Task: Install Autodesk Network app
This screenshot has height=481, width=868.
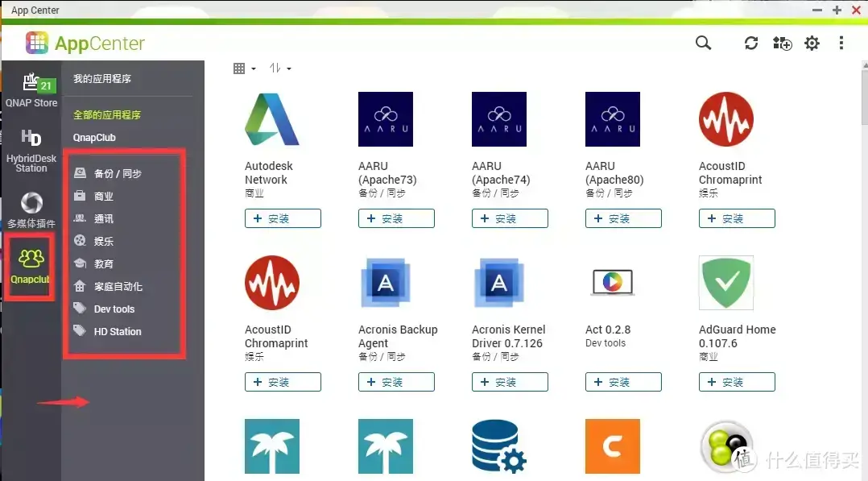Action: (283, 218)
